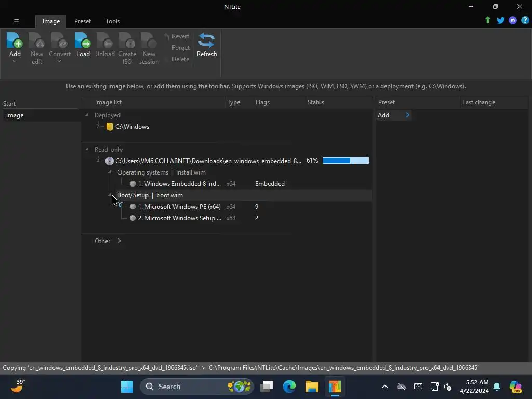Image resolution: width=532 pixels, height=399 pixels.
Task: Open the dropdown arrow under Add
Action: [15, 61]
